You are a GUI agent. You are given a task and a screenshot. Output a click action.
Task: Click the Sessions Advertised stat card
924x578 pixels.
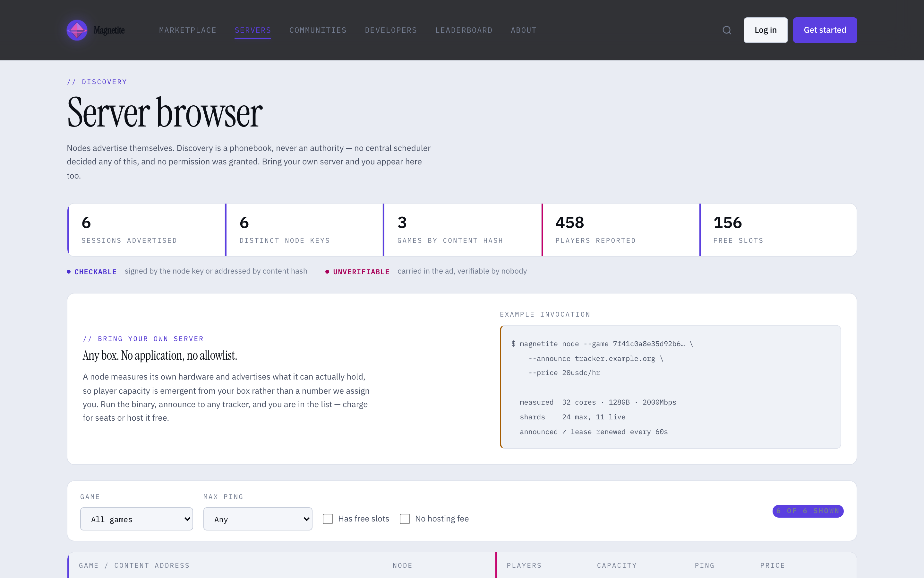point(146,230)
